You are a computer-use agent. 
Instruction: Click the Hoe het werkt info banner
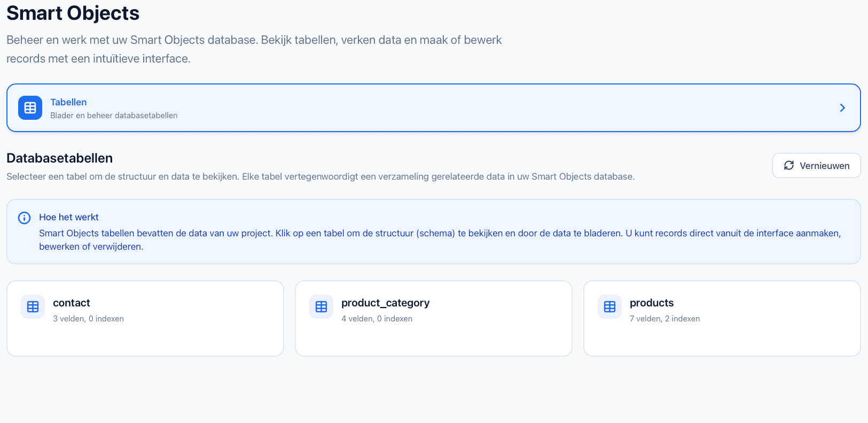coord(433,232)
